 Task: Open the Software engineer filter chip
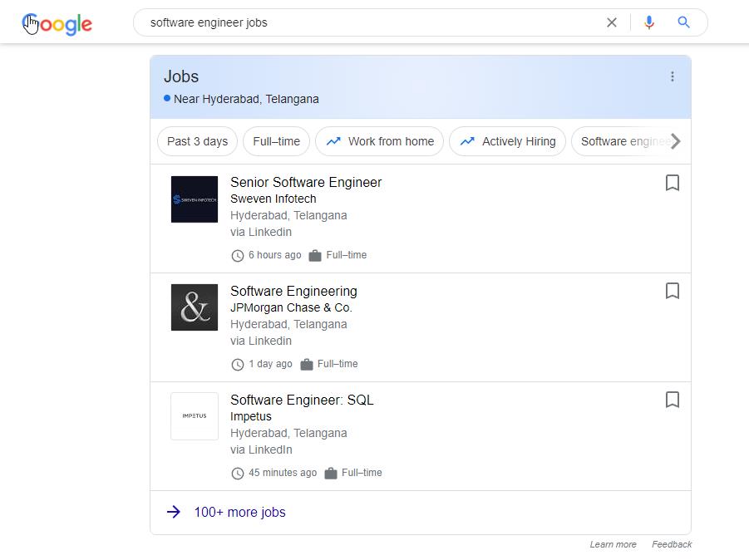pyautogui.click(x=625, y=141)
